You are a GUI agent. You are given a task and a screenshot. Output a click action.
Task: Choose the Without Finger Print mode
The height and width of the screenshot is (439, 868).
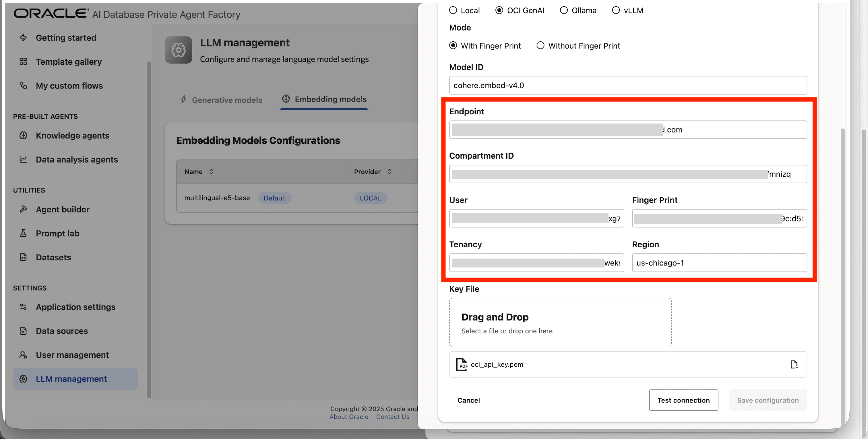540,45
